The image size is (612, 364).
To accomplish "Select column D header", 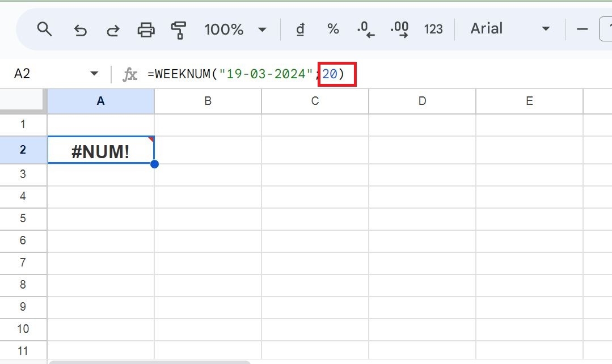I will pos(423,101).
